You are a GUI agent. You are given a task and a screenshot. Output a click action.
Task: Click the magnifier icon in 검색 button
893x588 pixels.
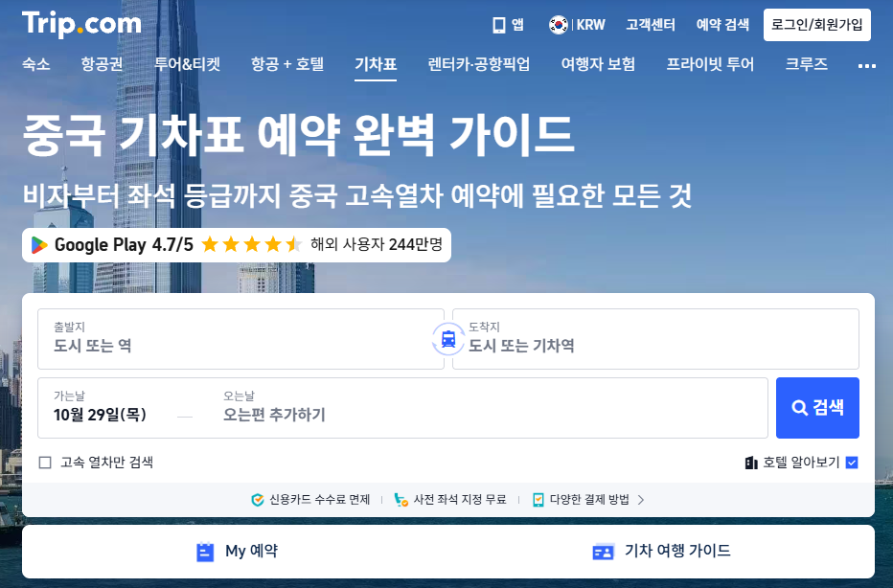point(800,408)
